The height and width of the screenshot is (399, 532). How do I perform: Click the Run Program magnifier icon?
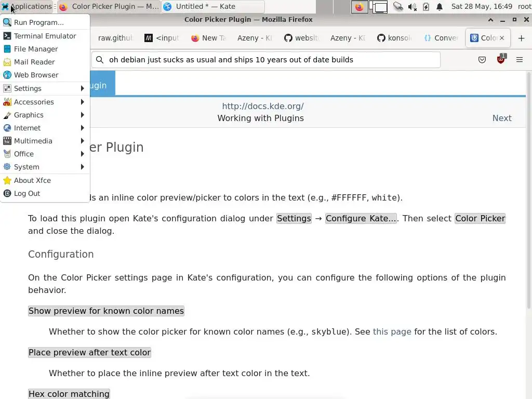point(7,22)
